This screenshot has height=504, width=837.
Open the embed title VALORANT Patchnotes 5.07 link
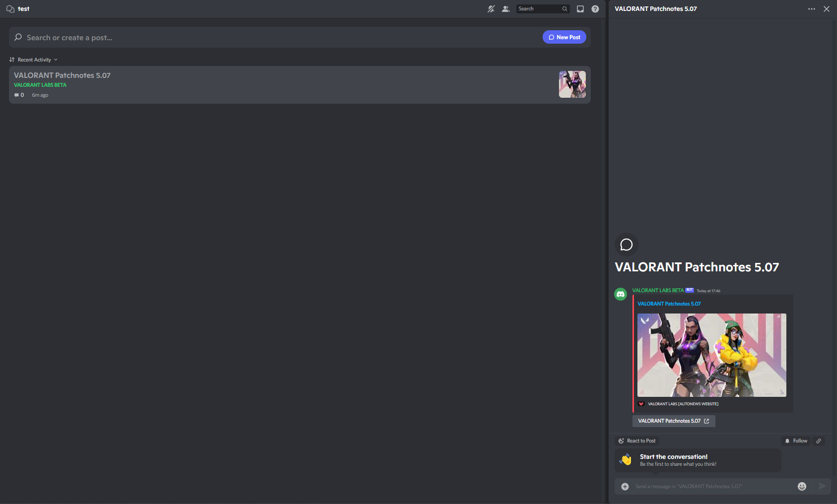click(669, 304)
